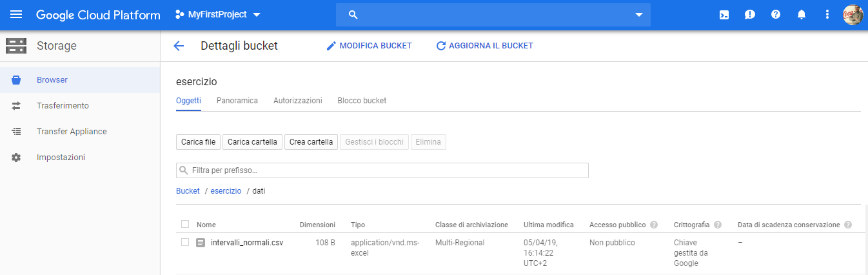The image size is (868, 275).
Task: Go back with the arrow icon
Action: [x=179, y=46]
